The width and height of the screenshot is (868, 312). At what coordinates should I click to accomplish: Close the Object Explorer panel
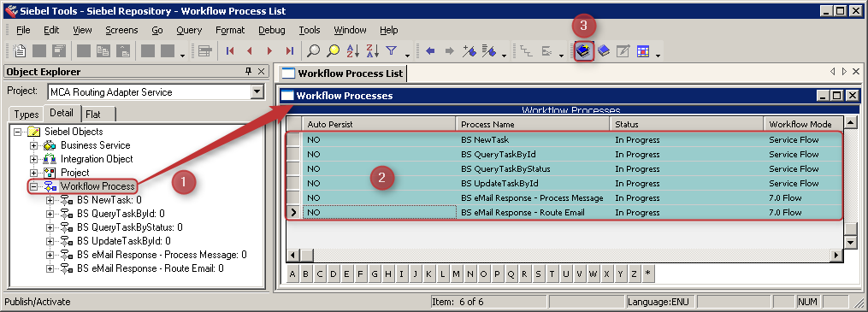click(262, 71)
